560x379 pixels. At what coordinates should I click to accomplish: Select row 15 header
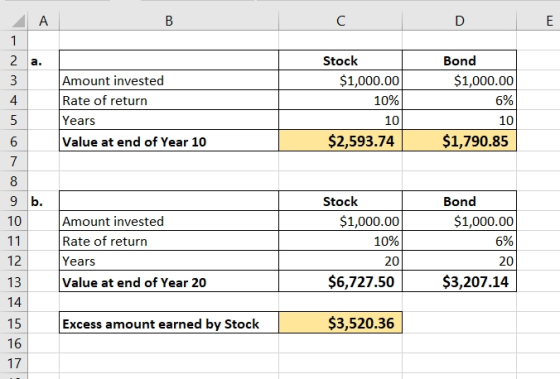(14, 323)
